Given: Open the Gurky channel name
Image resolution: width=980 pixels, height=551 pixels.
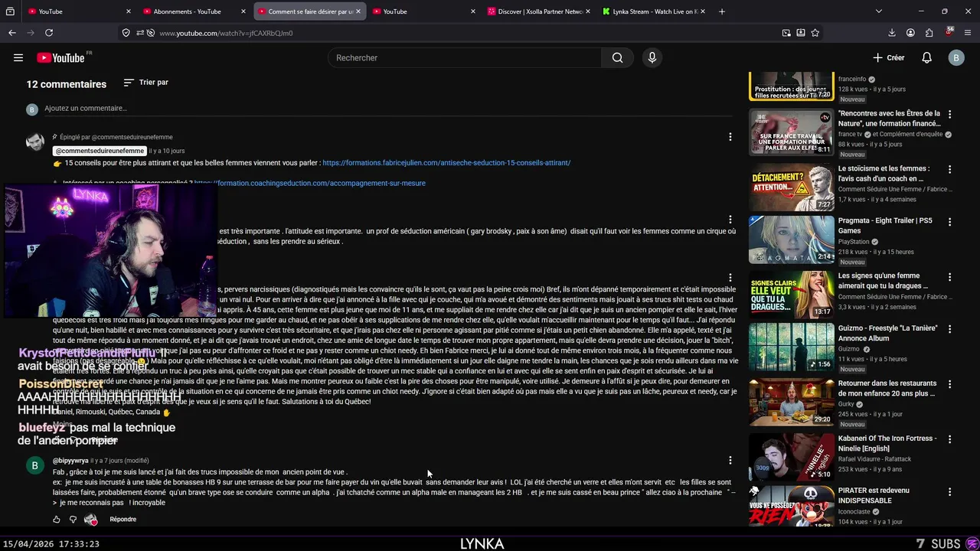Looking at the screenshot, I should (x=847, y=404).
